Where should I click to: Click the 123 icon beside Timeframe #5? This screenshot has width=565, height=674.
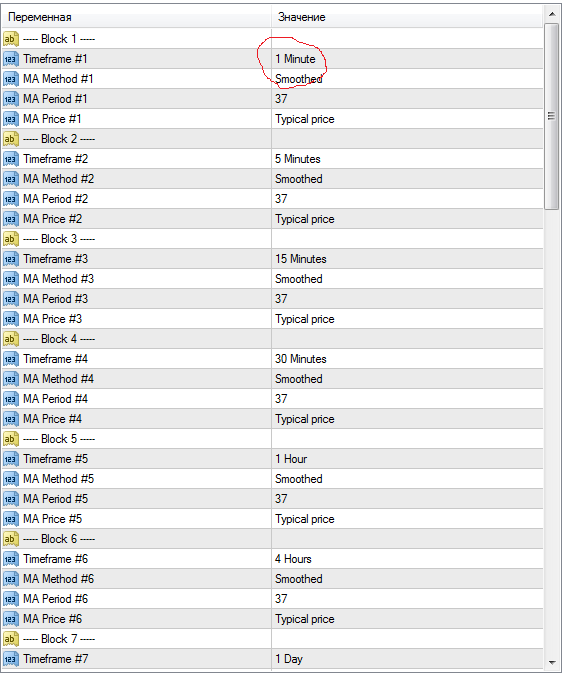pos(11,459)
